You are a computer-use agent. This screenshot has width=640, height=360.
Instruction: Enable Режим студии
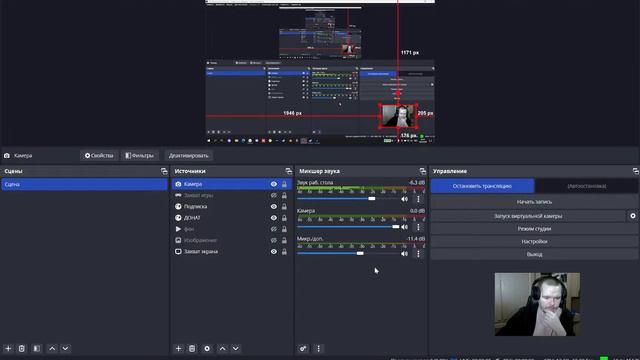tap(534, 229)
